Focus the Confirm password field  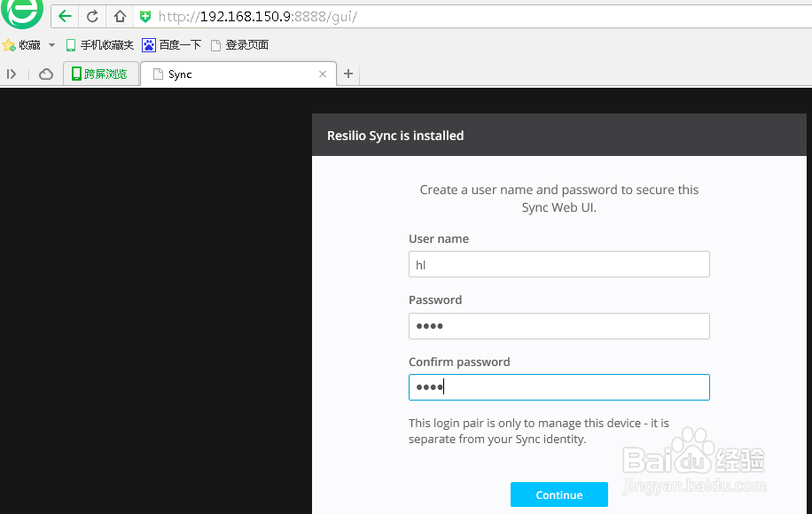click(x=558, y=387)
